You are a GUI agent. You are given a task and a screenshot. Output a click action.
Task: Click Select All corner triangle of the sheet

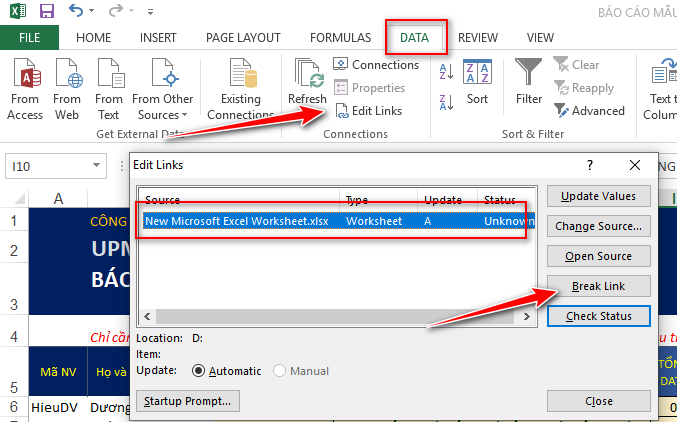19,199
